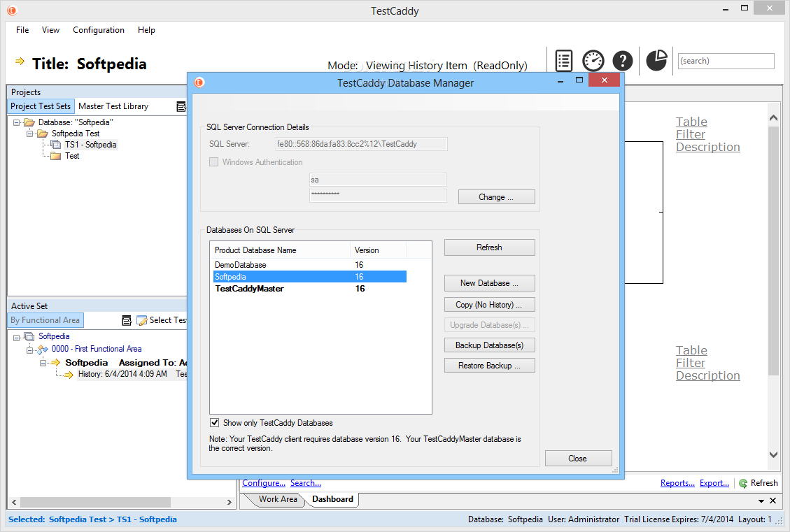
Task: Select the History: 6/4/2014 4:09 AM item
Action: click(x=122, y=375)
